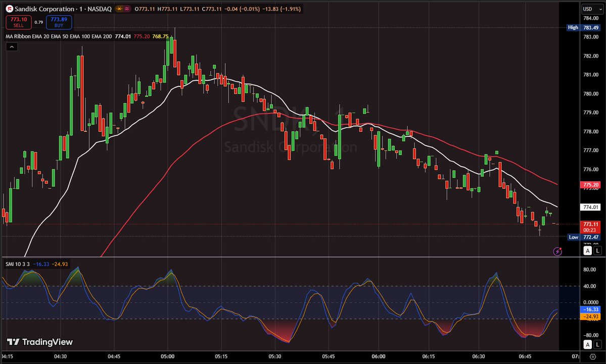
Task: Click the 06:00 time axis label
Action: tap(379, 356)
